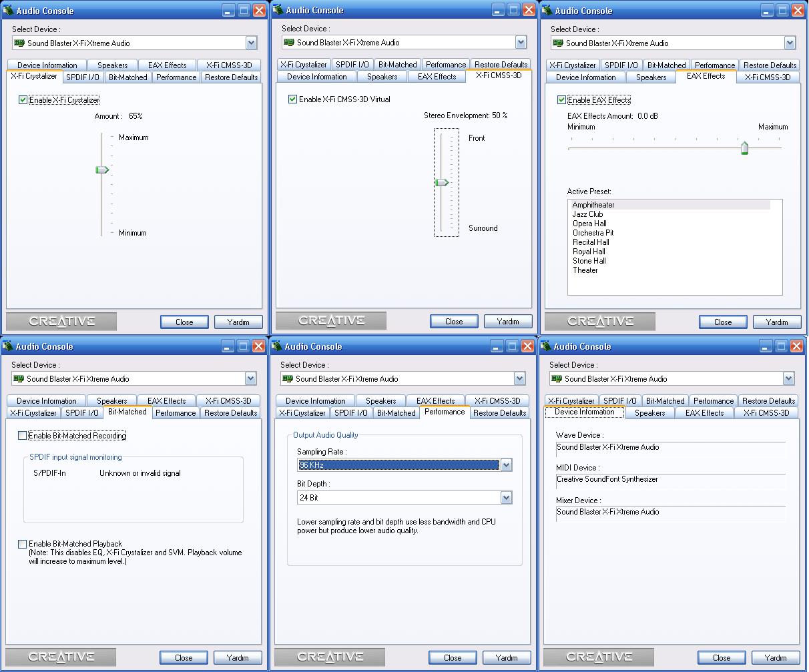Expand the Select Device dropdown in the CMSS-3D window
This screenshot has width=809, height=672.
click(x=521, y=43)
